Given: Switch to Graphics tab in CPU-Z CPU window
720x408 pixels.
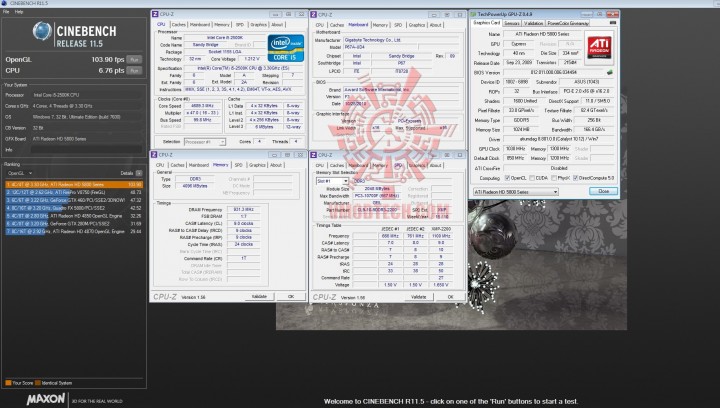Looking at the screenshot, I should pyautogui.click(x=258, y=24).
